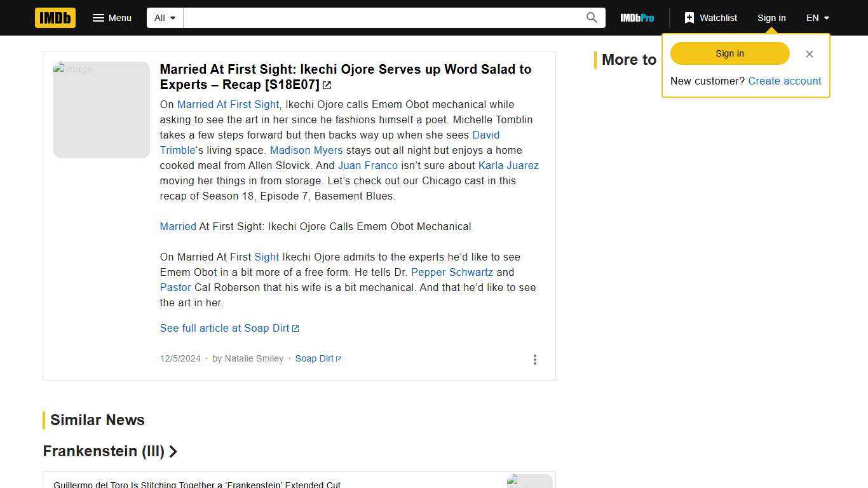Image resolution: width=868 pixels, height=488 pixels.
Task: Click the external link icon in the recap headline
Action: coord(327,85)
